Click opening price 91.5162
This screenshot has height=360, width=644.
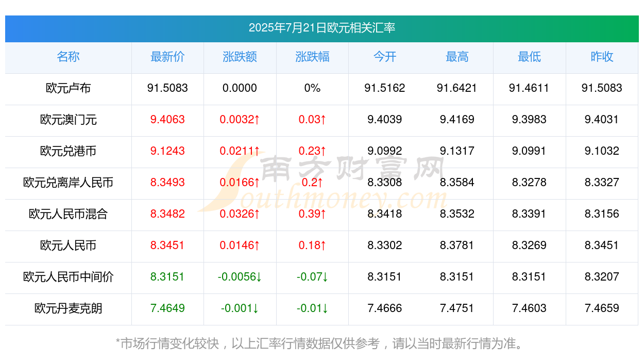[x=385, y=88]
